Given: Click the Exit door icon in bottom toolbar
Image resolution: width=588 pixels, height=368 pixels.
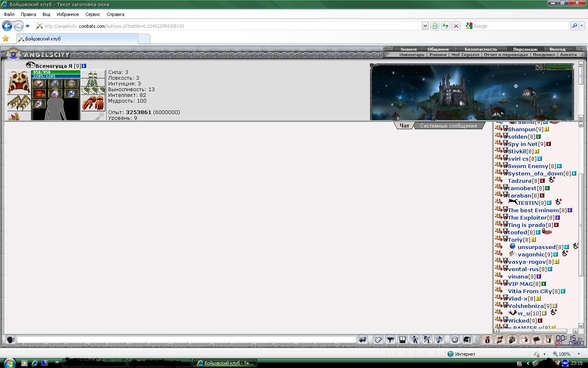Looking at the screenshot, I should pyautogui.click(x=549, y=339).
